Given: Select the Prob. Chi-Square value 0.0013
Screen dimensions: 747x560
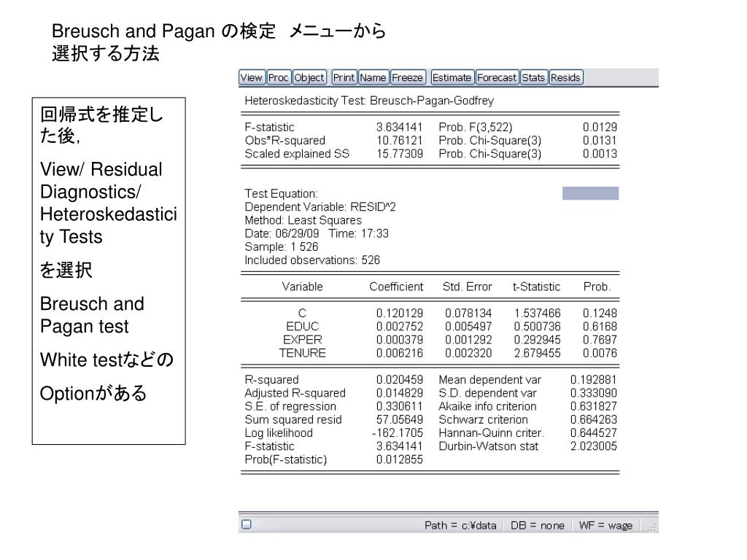Looking at the screenshot, I should (600, 154).
